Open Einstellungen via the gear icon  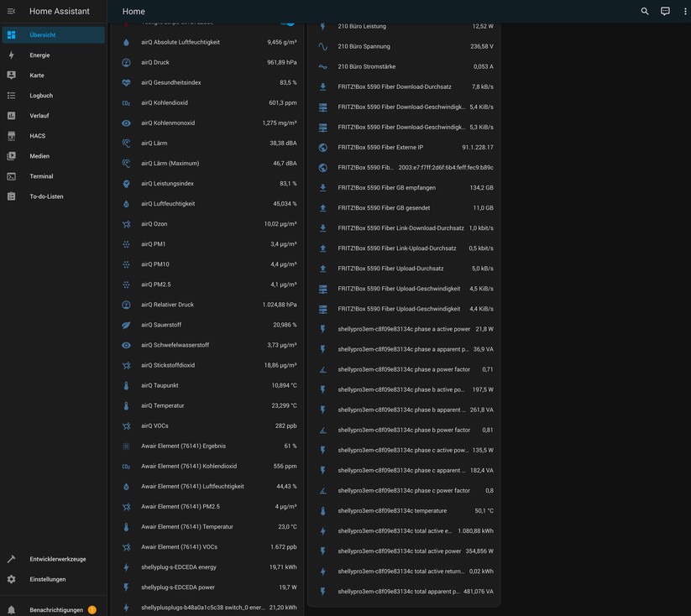pos(12,578)
